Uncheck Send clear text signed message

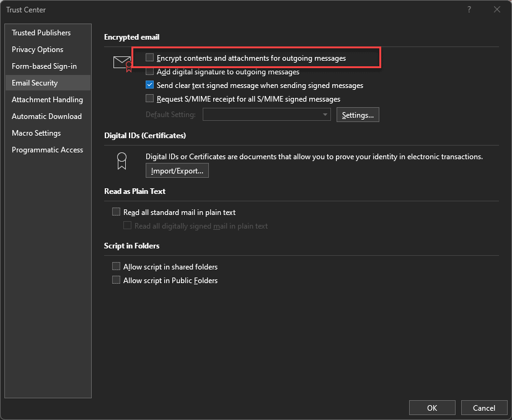(x=149, y=85)
